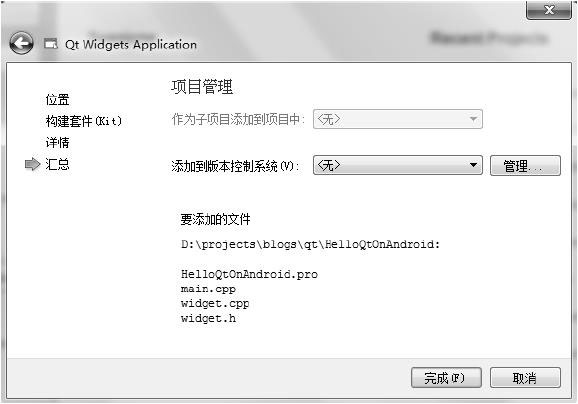Click the project path D:\projects\blogs\qt text

pos(310,244)
